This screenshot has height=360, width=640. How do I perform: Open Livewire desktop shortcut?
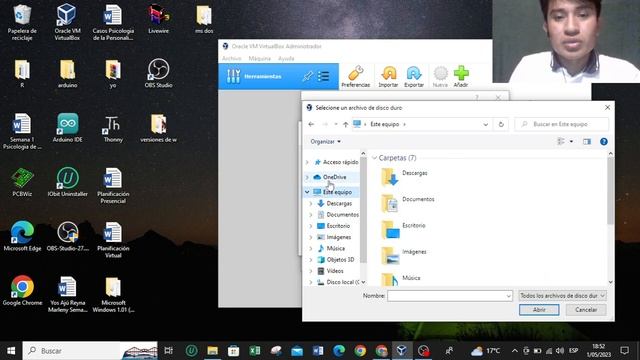click(158, 18)
